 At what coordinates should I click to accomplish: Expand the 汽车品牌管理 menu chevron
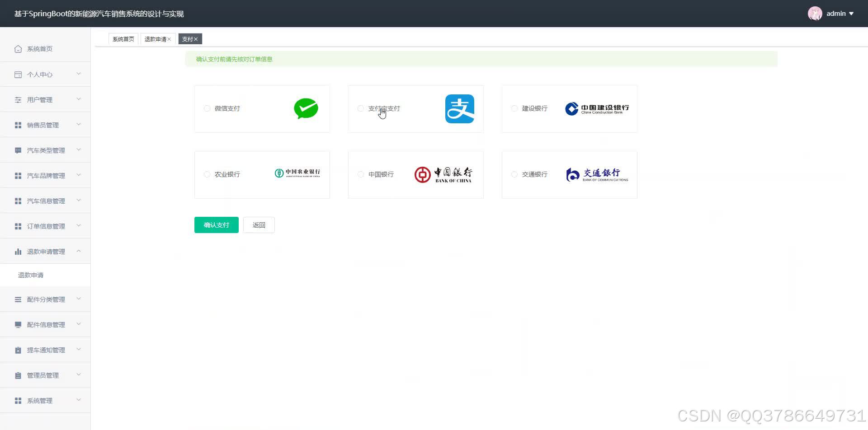[79, 175]
